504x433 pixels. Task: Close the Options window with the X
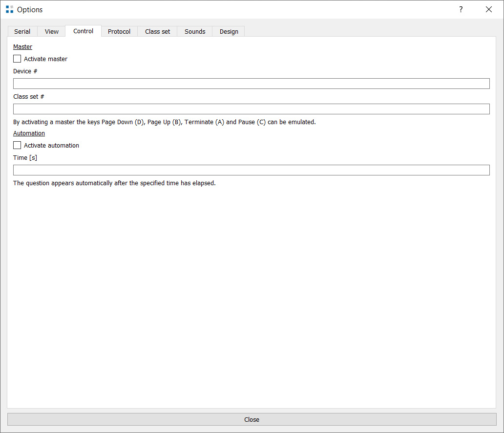(488, 9)
